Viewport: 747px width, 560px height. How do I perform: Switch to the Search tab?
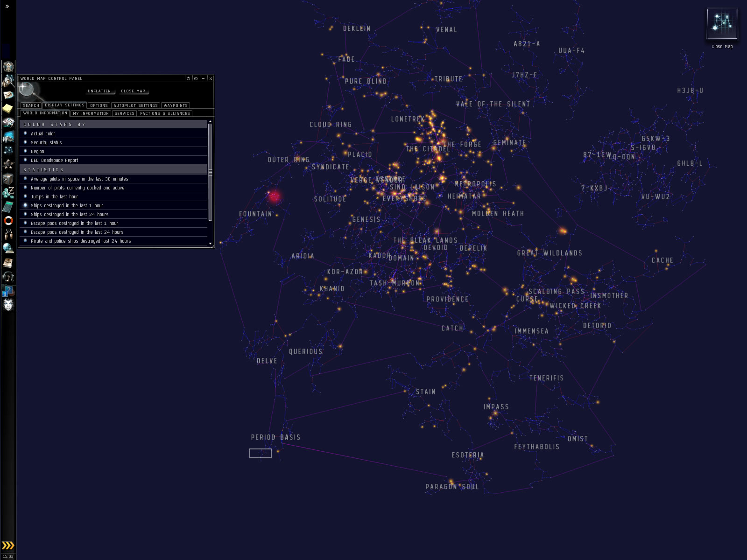tap(31, 105)
